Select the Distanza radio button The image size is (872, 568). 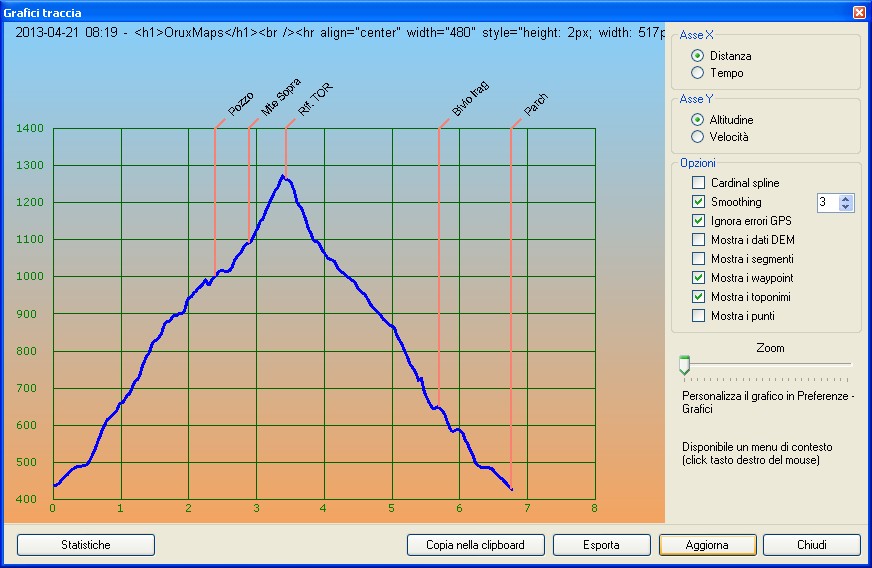[x=698, y=56]
